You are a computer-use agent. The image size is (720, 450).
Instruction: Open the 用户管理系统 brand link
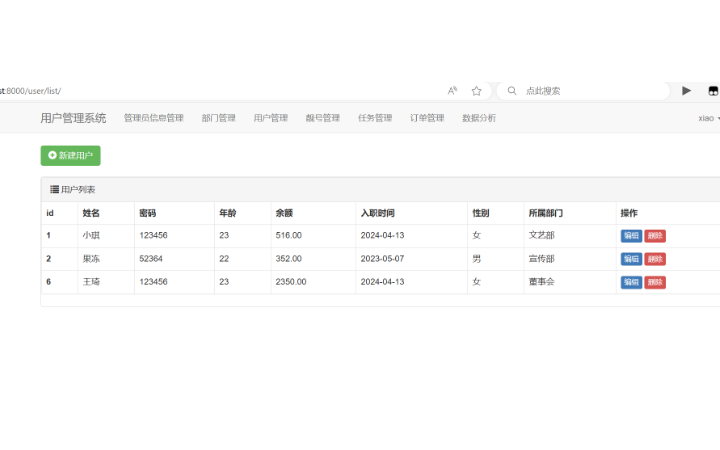click(x=73, y=118)
